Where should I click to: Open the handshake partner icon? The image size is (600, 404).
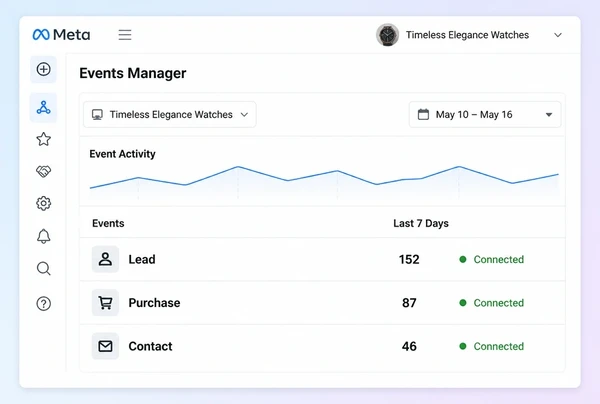(x=44, y=171)
